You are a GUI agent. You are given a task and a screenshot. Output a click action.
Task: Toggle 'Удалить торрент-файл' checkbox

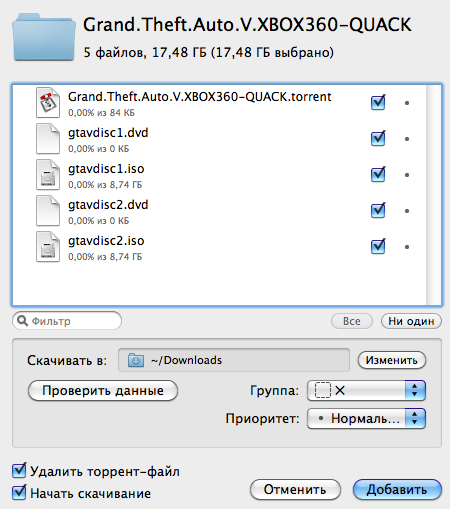pyautogui.click(x=19, y=470)
